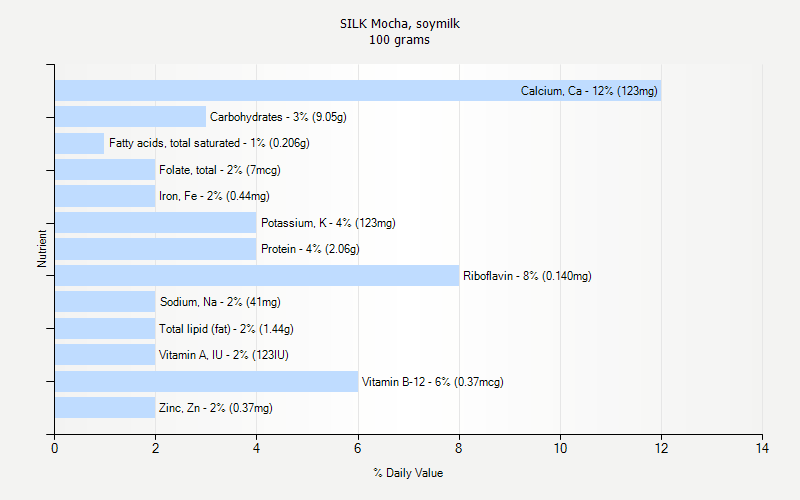
Task: Click the x-axis tick label 2
Action: 156,448
